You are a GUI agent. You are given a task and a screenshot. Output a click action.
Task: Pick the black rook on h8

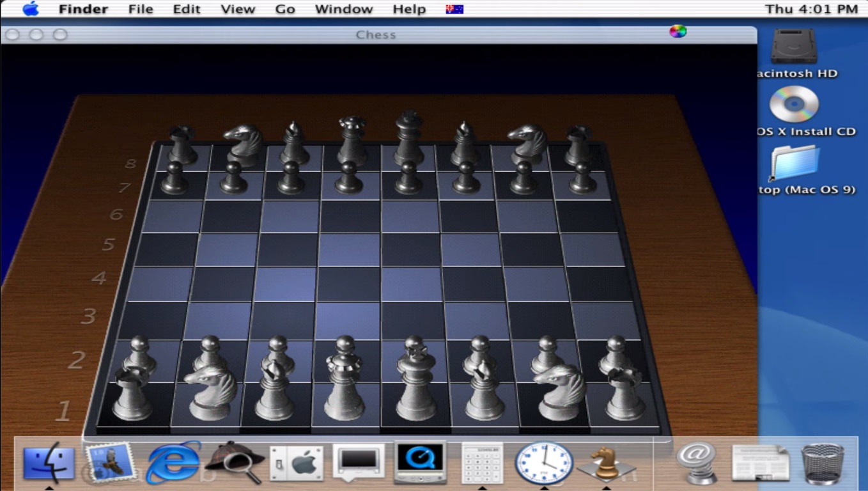578,144
